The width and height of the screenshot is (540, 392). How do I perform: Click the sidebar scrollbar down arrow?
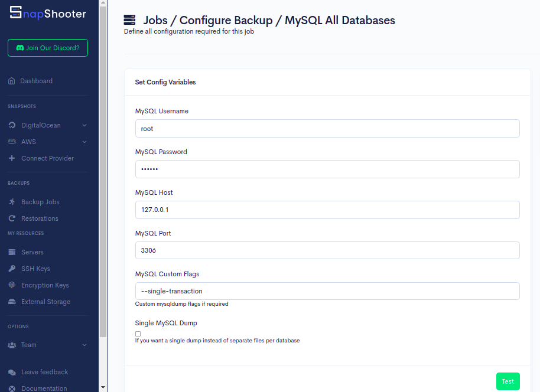[x=103, y=387]
